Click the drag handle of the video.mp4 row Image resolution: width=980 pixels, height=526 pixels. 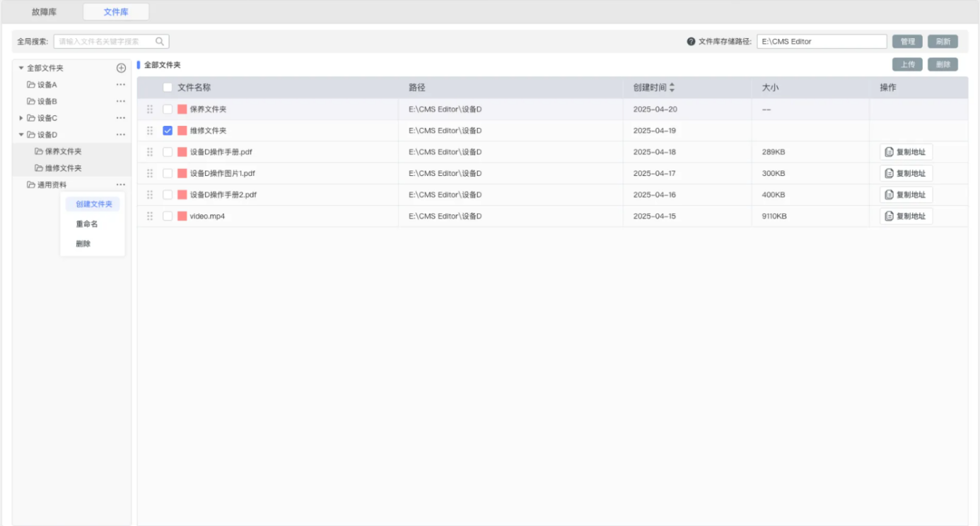tap(150, 216)
